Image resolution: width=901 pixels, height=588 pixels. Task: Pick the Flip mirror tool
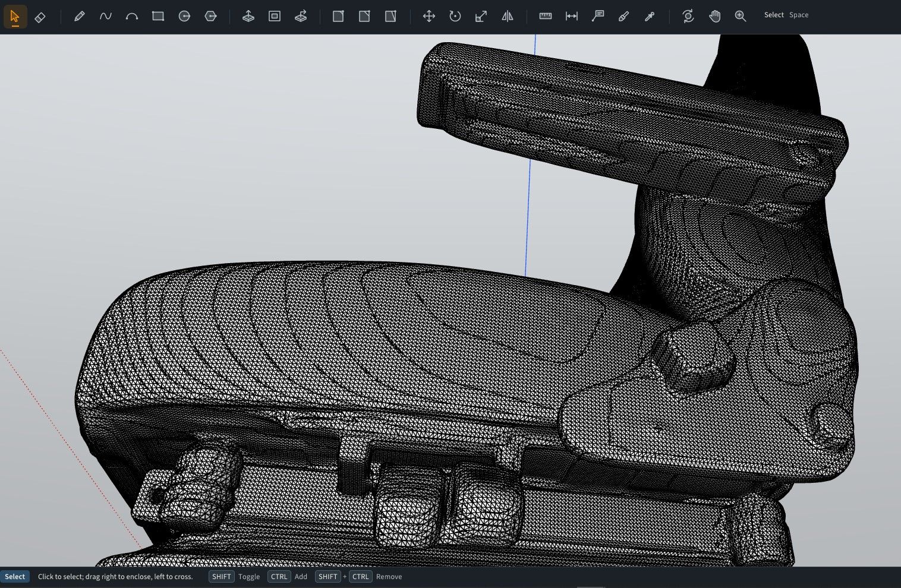(508, 17)
